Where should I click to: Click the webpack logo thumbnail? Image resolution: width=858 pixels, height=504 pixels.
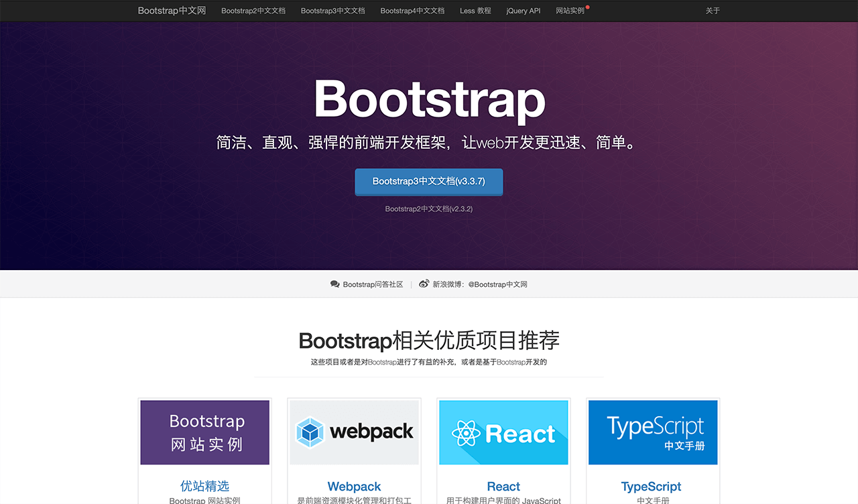[354, 432]
